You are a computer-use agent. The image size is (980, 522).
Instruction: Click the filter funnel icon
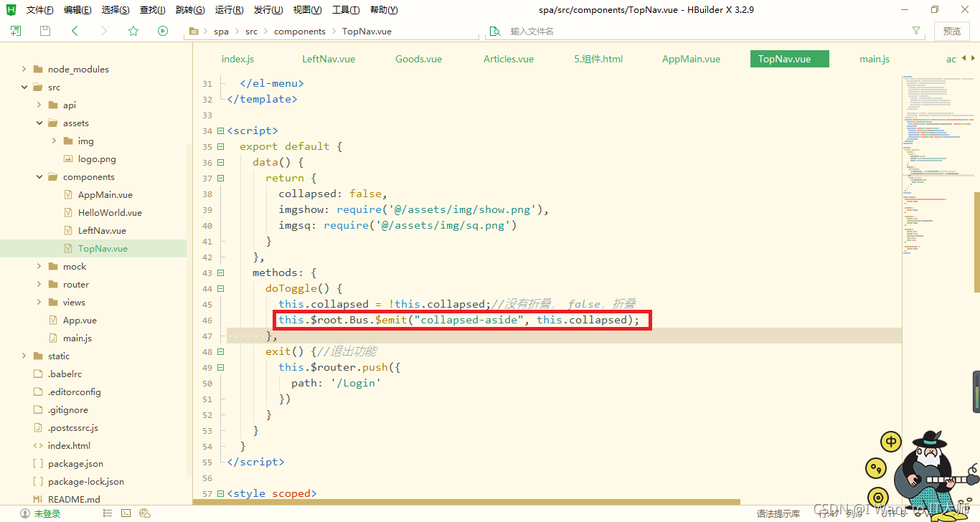pyautogui.click(x=916, y=31)
